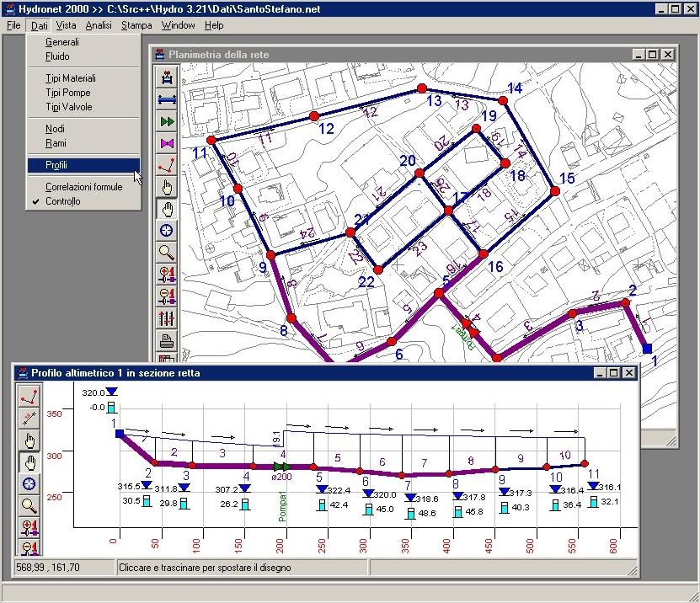Open the Vista menu
The width and height of the screenshot is (700, 603).
pyautogui.click(x=66, y=25)
